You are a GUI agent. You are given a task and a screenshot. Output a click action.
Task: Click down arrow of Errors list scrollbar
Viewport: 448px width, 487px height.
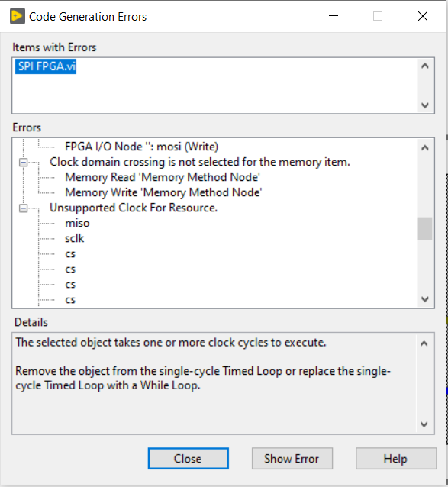click(425, 299)
